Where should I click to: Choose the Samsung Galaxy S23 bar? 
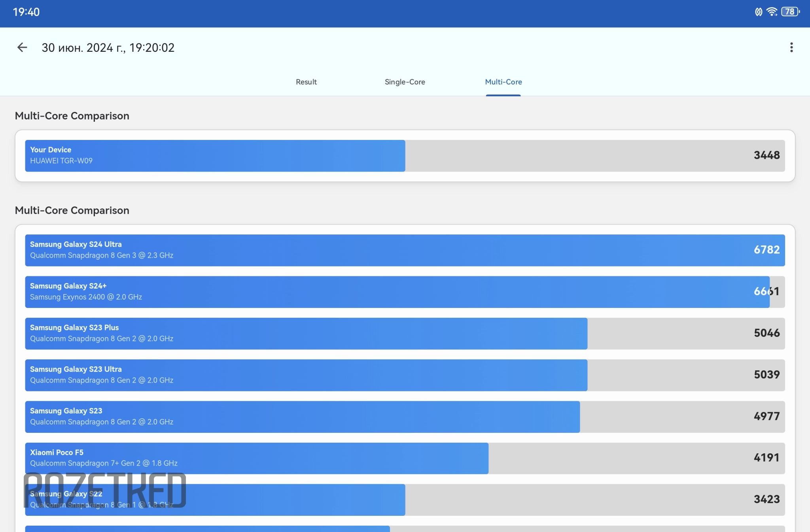(302, 417)
